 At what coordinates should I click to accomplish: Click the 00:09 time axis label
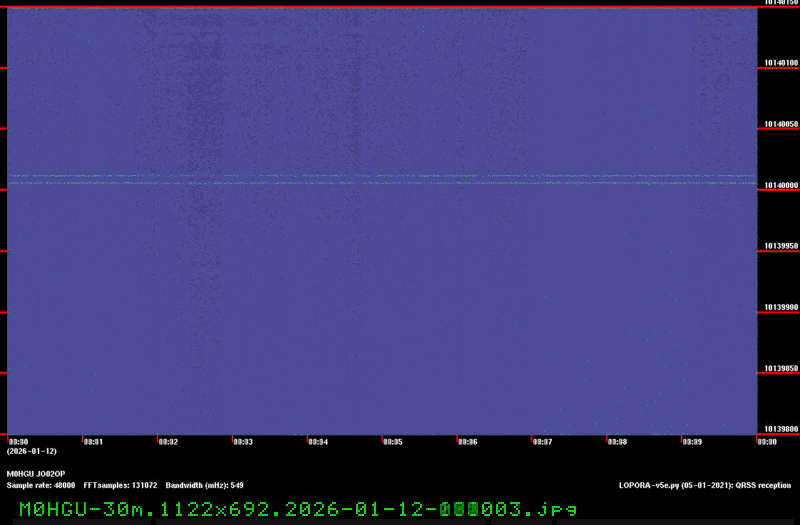coord(693,441)
